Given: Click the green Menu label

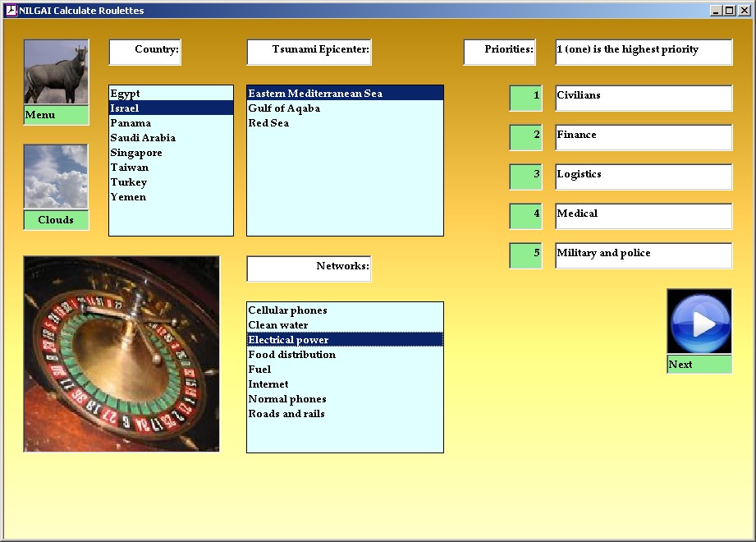Looking at the screenshot, I should [56, 115].
